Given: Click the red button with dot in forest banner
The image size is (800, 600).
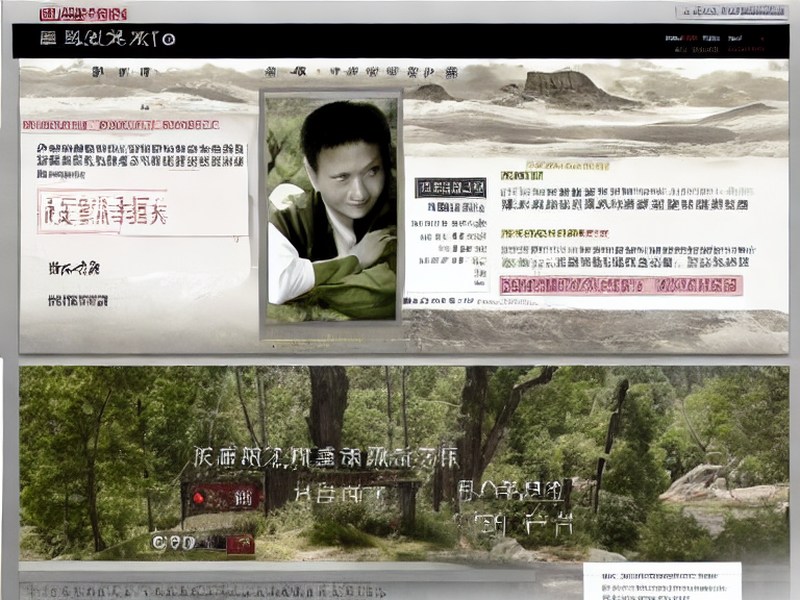Looking at the screenshot, I should pyautogui.click(x=225, y=497).
